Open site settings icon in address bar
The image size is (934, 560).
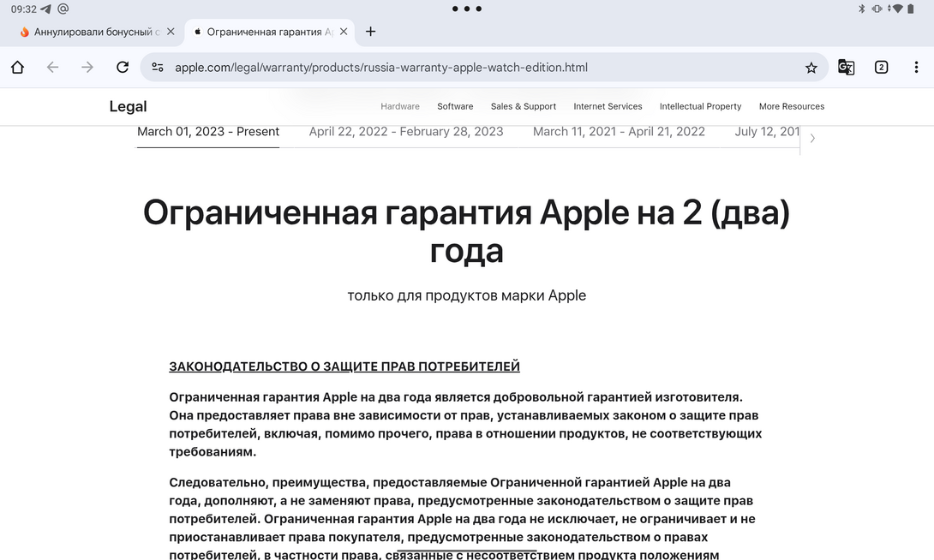pos(158,68)
